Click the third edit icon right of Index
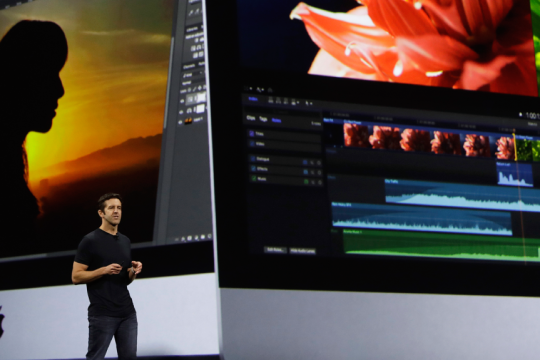Screen dimensions: 540x360 pos(286,101)
